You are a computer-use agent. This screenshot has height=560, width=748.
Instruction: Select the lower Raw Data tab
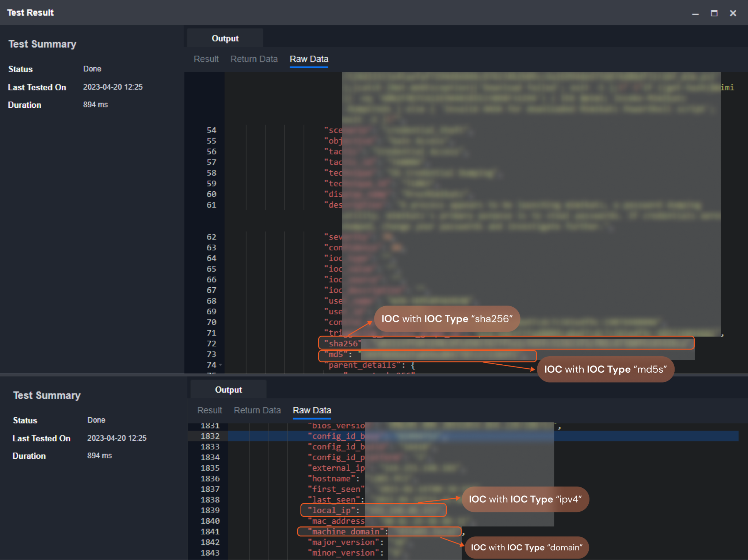(312, 410)
